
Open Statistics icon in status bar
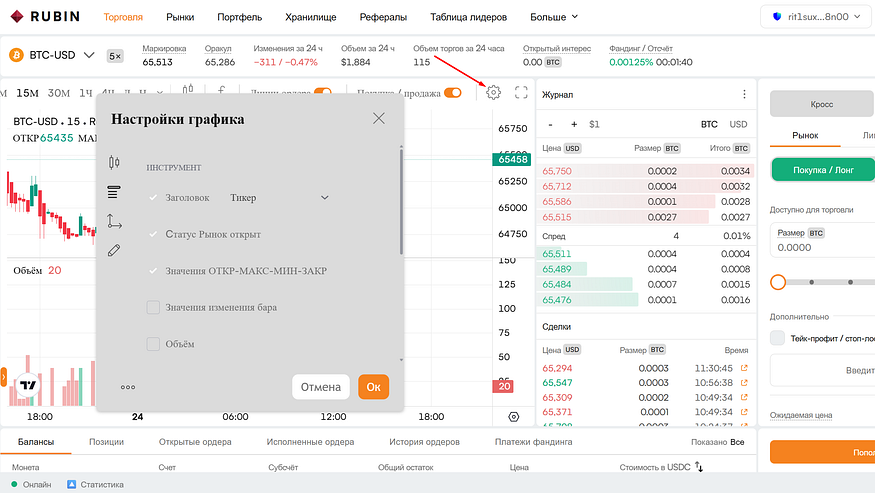(x=71, y=485)
